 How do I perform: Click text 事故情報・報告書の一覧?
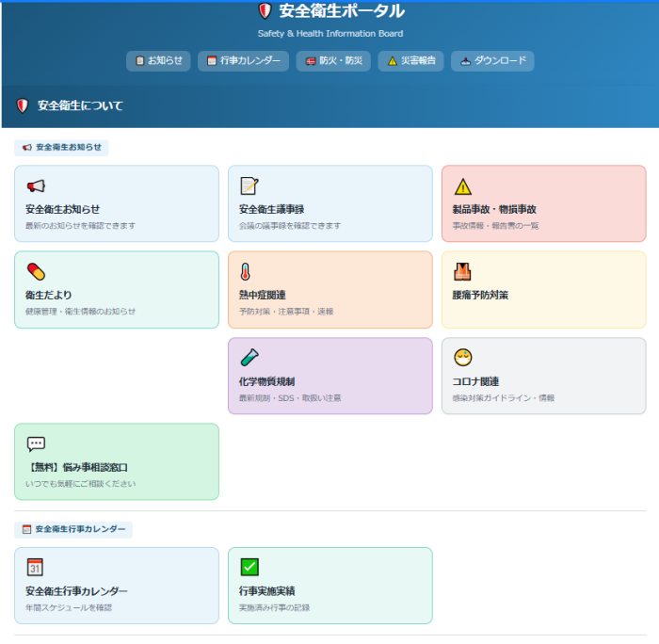point(495,226)
